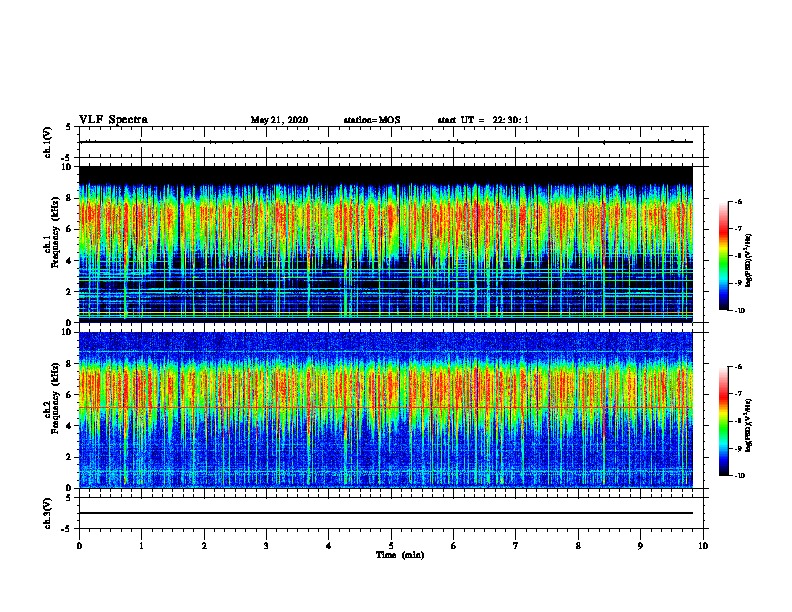Screen dimensions: 792x612
Task: Click time axis tick label "8"
Action: [x=578, y=546]
